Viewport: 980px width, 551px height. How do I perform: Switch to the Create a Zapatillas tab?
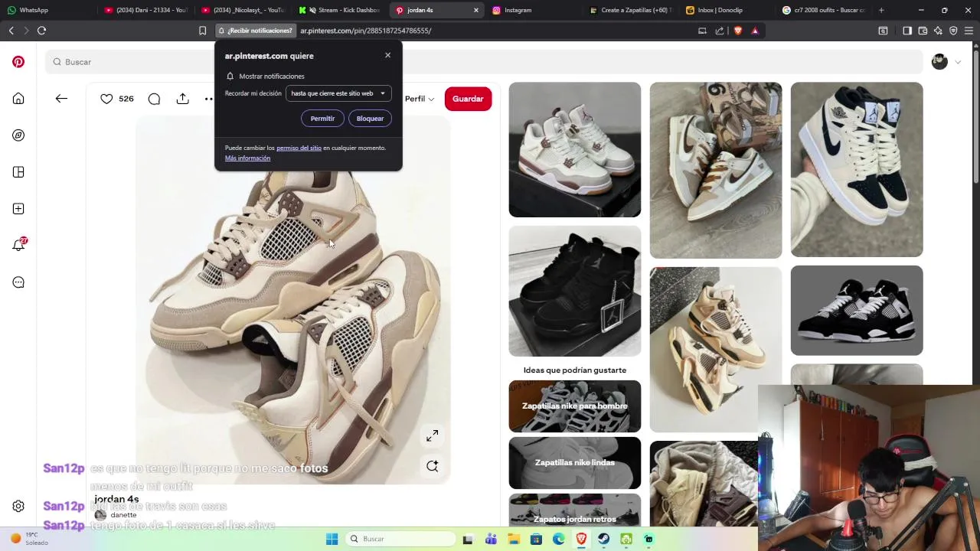tap(632, 10)
